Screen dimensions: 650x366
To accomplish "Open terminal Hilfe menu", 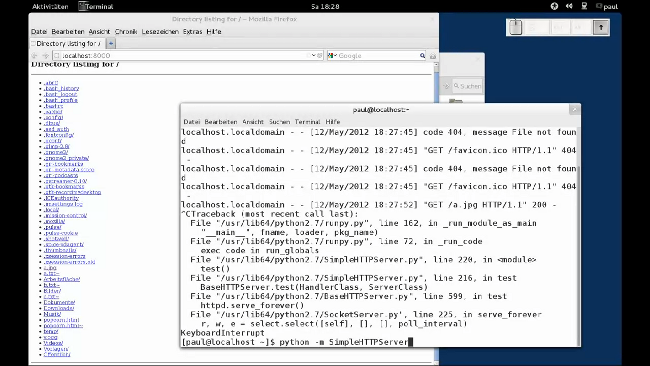I will [x=333, y=122].
